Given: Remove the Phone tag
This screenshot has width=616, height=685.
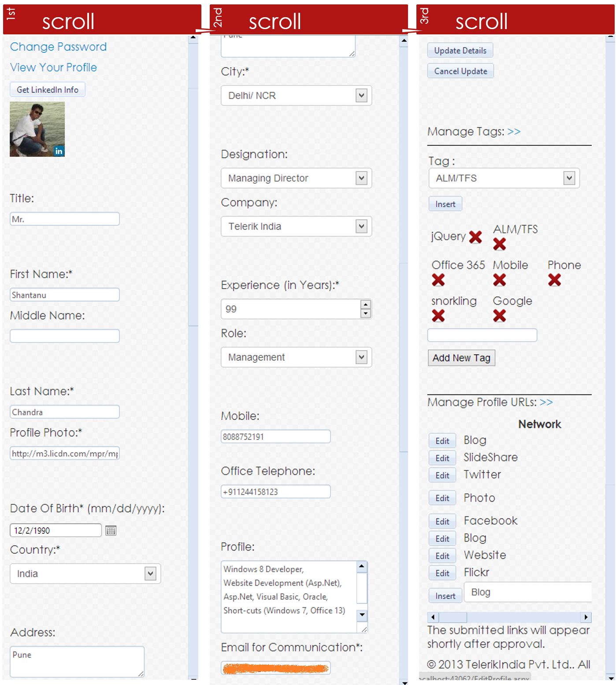Looking at the screenshot, I should (x=554, y=280).
